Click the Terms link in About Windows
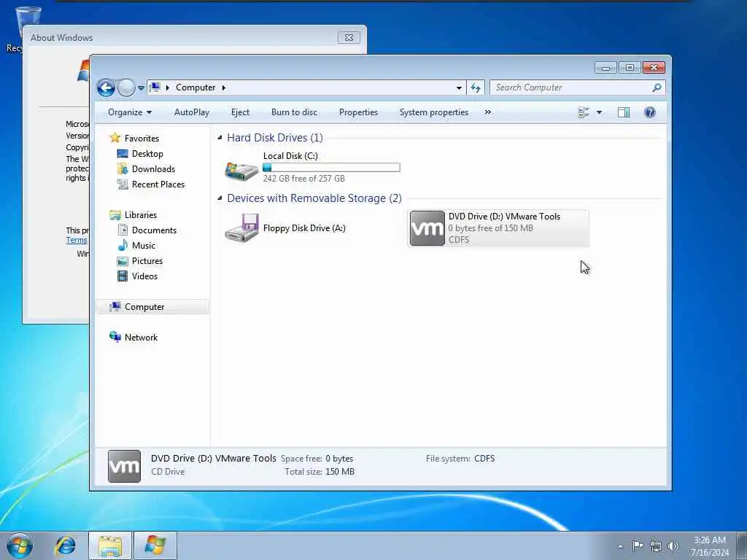Viewport: 747px width, 560px height. (76, 241)
